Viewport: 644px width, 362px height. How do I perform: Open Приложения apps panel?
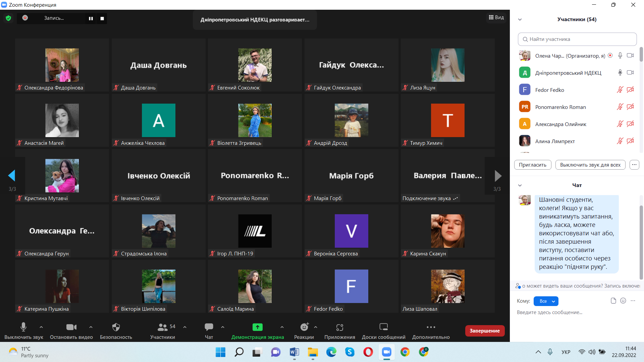point(340,331)
